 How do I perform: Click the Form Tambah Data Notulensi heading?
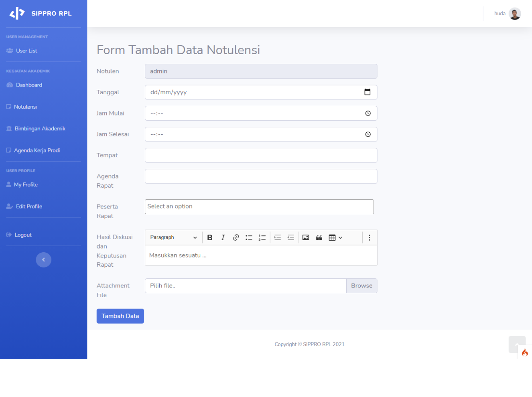coord(179,50)
